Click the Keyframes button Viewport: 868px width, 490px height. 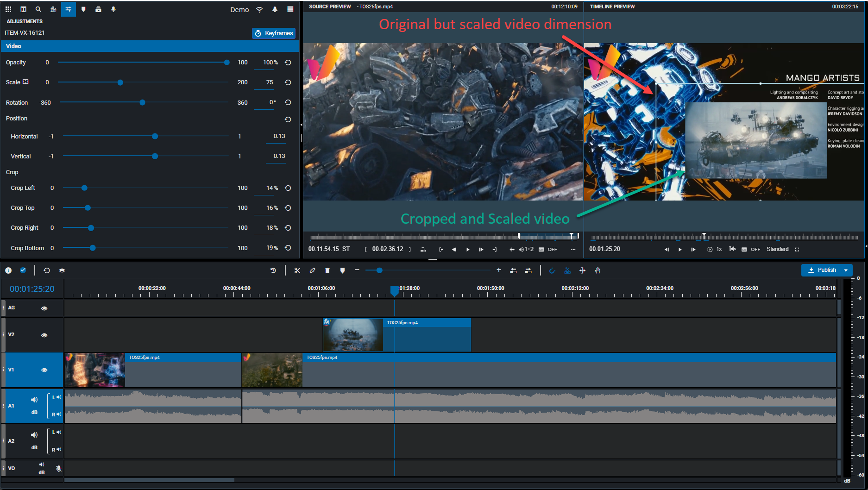pyautogui.click(x=274, y=33)
